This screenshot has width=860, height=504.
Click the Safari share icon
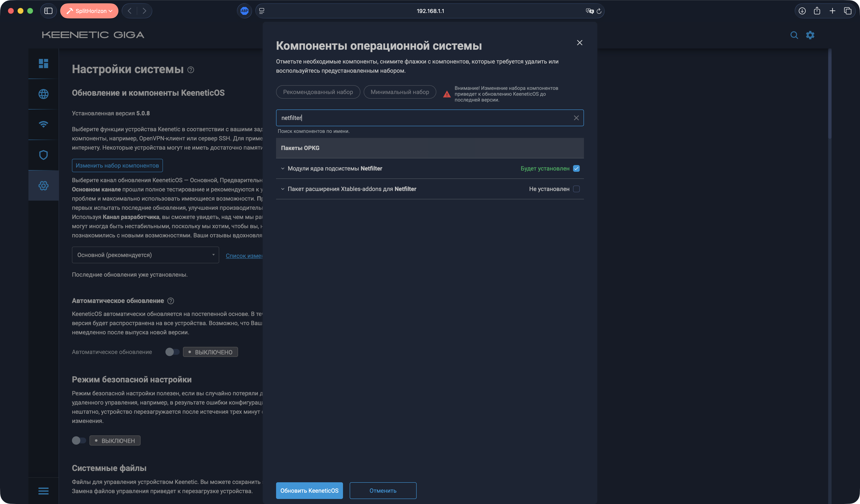point(817,11)
